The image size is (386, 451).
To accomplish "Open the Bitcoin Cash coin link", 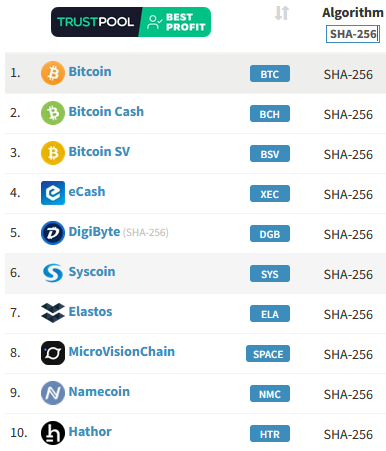I will [x=106, y=112].
